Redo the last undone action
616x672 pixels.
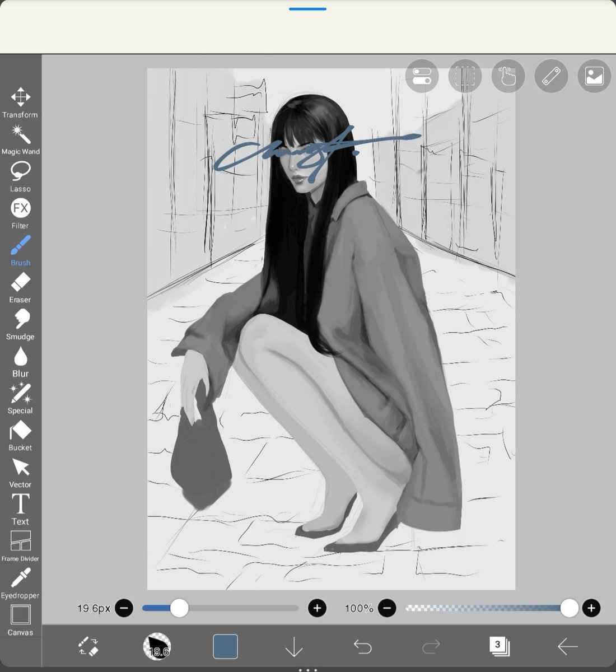(431, 647)
